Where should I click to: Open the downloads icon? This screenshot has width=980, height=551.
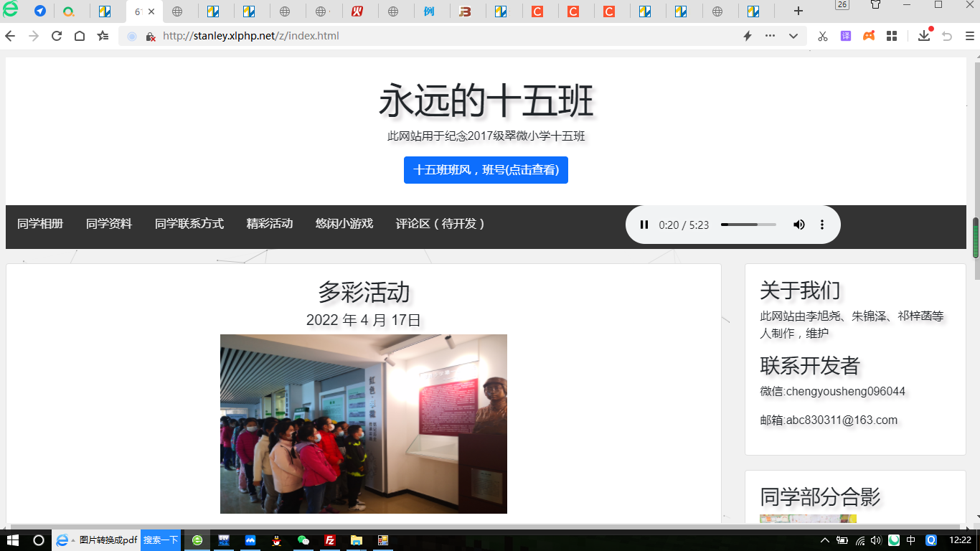pos(923,36)
